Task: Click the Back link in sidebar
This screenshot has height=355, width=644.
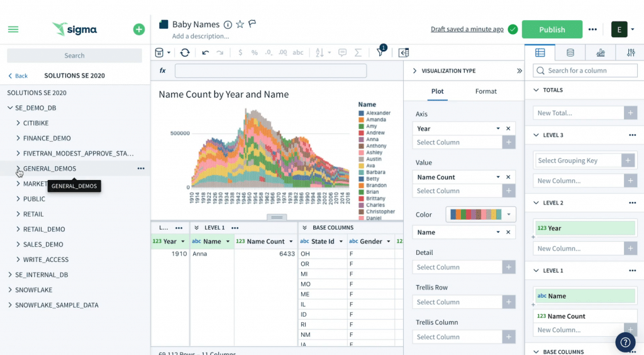Action: 18,76
